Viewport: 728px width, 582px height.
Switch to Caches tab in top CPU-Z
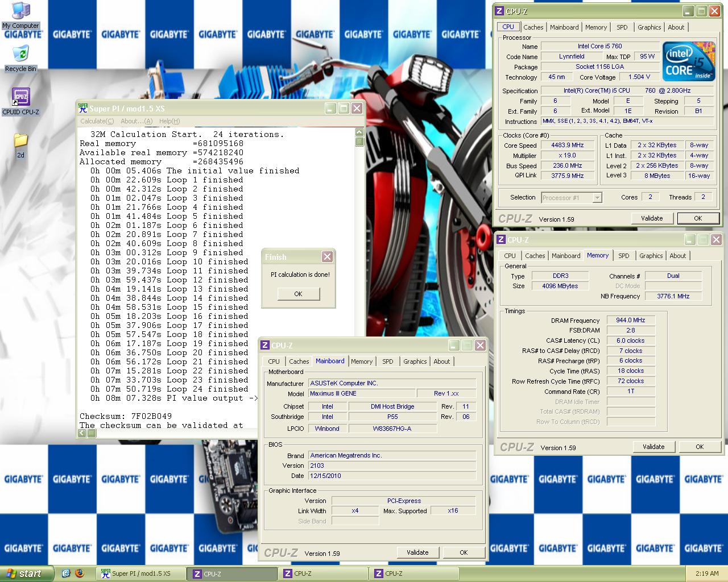coord(533,27)
